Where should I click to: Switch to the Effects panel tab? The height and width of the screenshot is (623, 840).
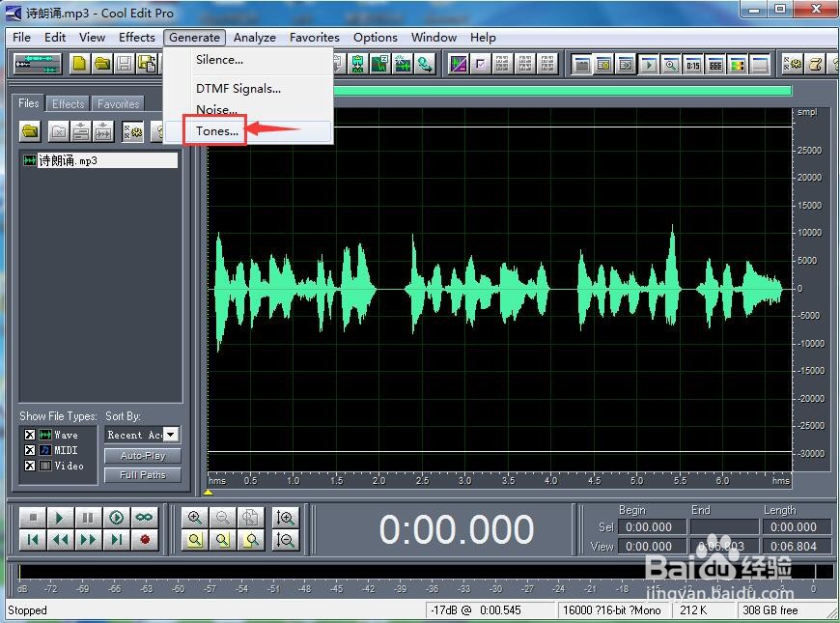click(x=68, y=103)
